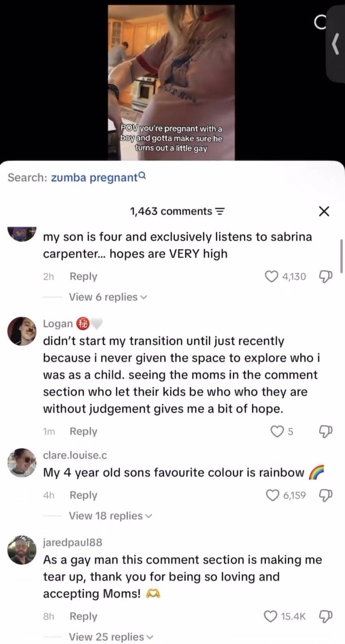Screen dimensions: 345x644
Task: Like Logan's transition comment
Action: tap(277, 432)
